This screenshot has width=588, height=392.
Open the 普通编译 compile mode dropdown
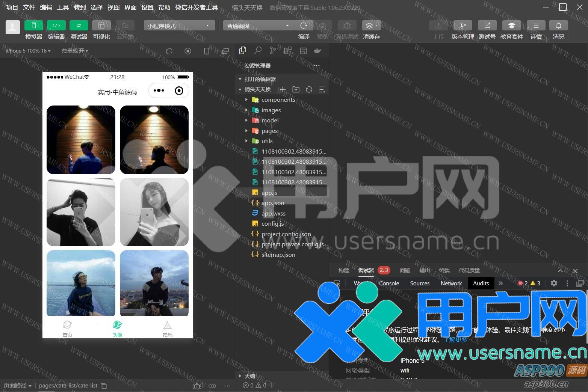click(258, 26)
